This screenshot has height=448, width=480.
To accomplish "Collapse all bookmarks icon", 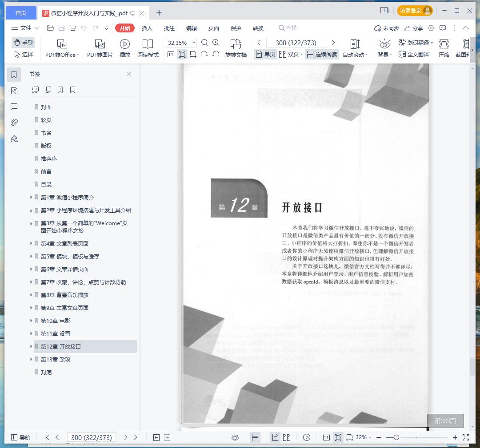I will 48,90.
